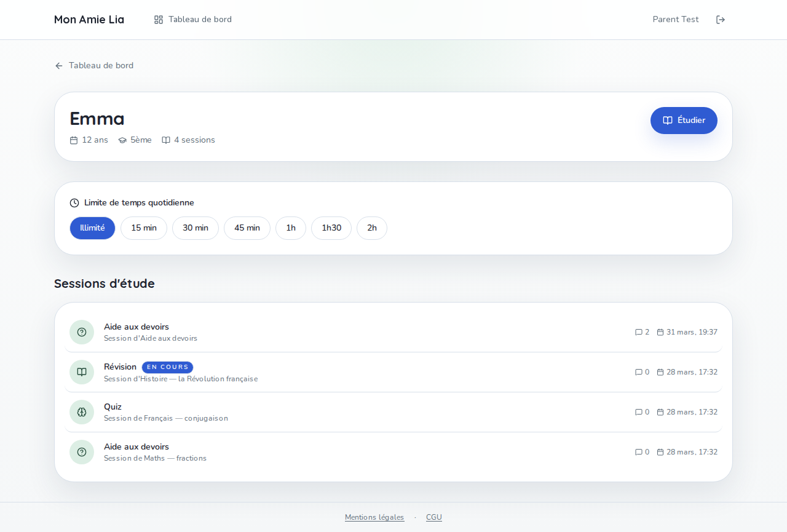Click the clock icon beside Limite de temps quotidienne
Viewport: 787px width, 532px height.
click(74, 202)
